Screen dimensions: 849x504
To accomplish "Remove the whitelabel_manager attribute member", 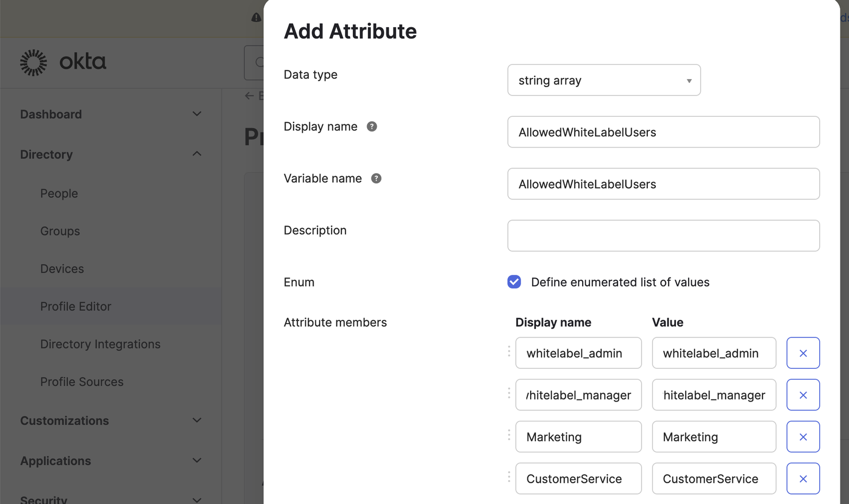I will [x=803, y=395].
